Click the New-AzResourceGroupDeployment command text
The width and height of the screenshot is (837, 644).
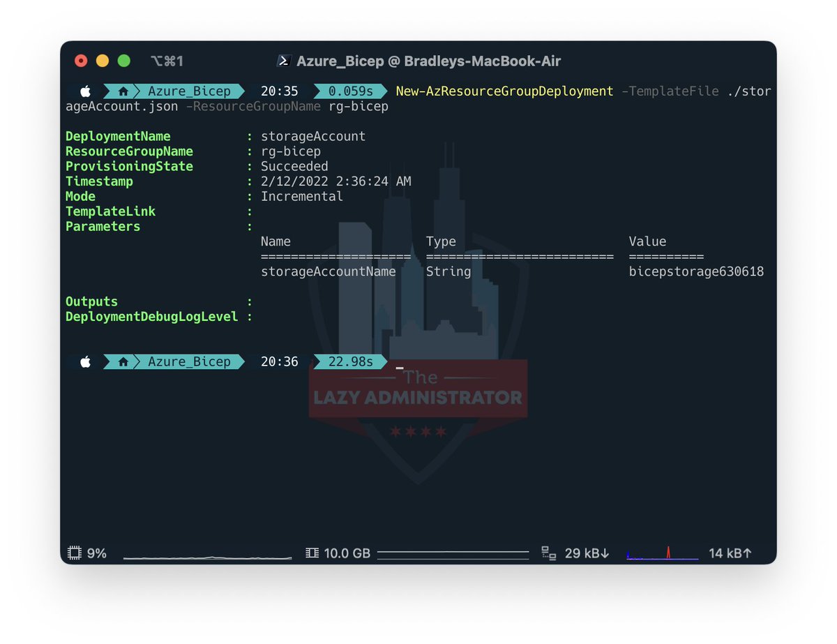[505, 91]
